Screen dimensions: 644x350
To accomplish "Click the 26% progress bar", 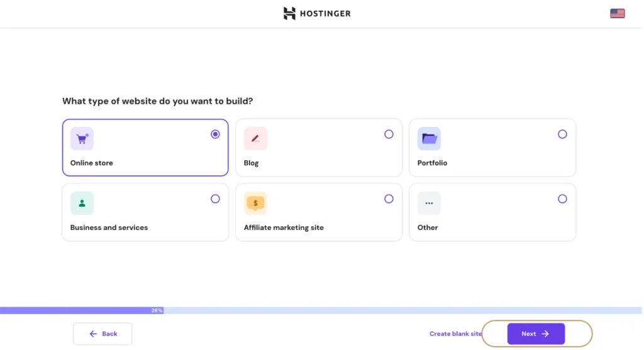I will tap(321, 310).
